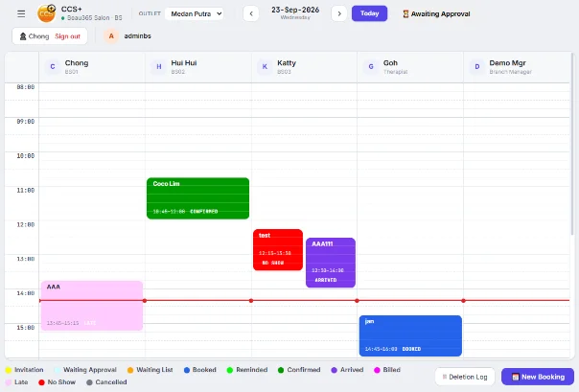Click the list icon in Deletion Log
Viewport: 579px width, 392px height.
(445, 377)
